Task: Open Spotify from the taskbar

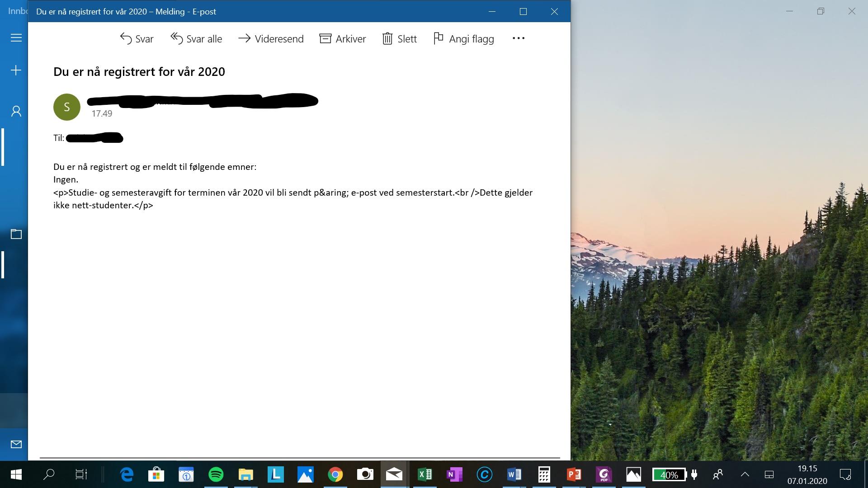Action: (216, 474)
